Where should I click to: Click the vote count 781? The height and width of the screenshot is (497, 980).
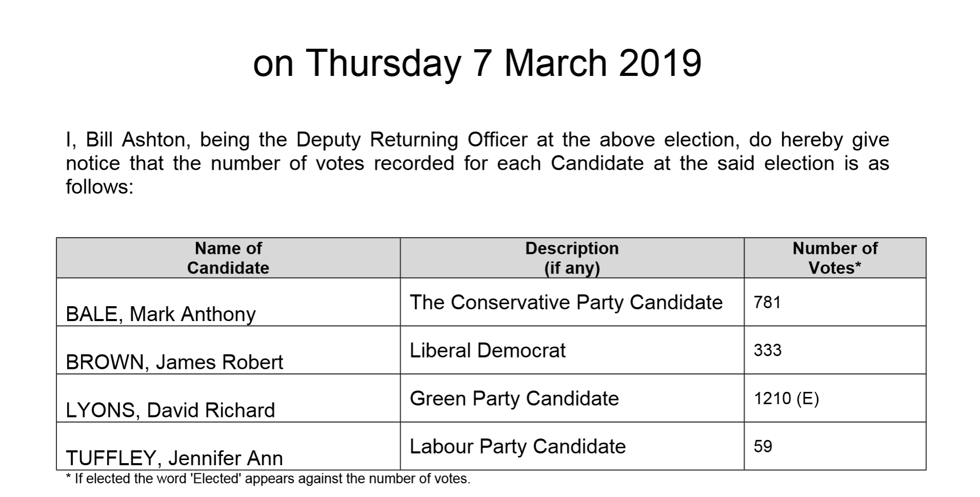coord(767,303)
